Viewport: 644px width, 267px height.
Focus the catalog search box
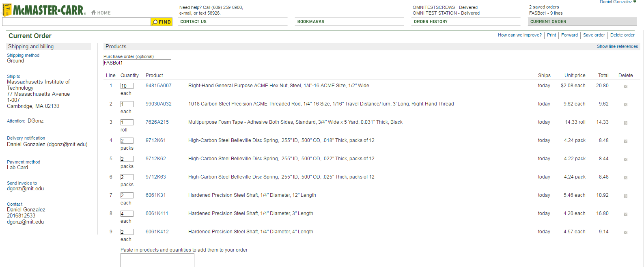[76, 22]
